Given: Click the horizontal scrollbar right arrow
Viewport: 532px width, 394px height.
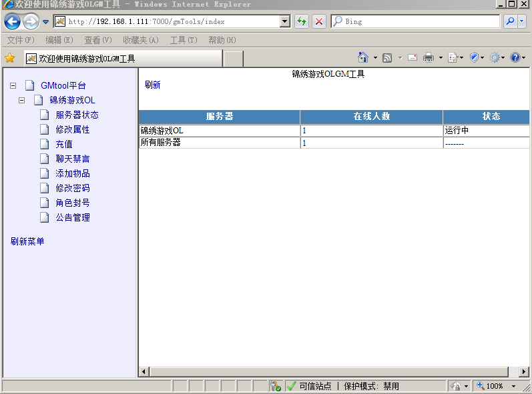Looking at the screenshot, I should tap(524, 371).
